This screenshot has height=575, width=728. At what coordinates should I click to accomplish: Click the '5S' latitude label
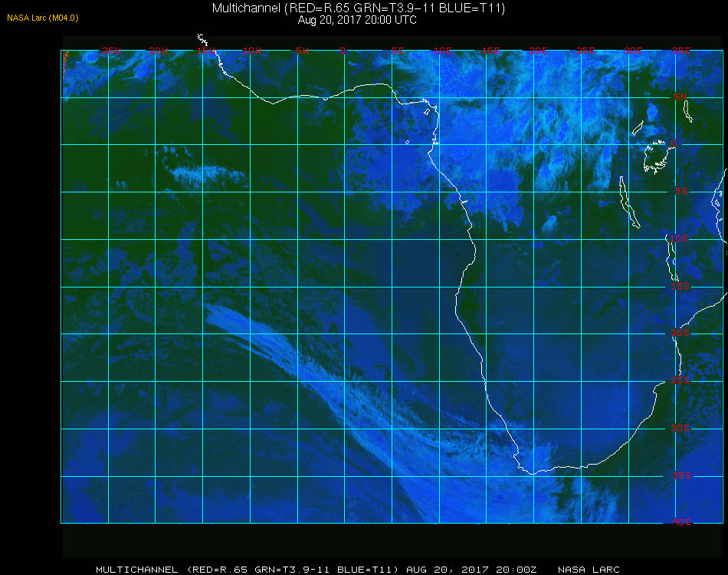[681, 192]
